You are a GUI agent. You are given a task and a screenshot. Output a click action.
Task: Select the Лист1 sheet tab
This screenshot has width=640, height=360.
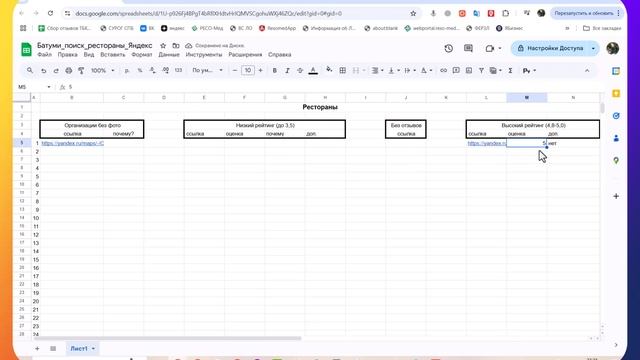(82, 349)
